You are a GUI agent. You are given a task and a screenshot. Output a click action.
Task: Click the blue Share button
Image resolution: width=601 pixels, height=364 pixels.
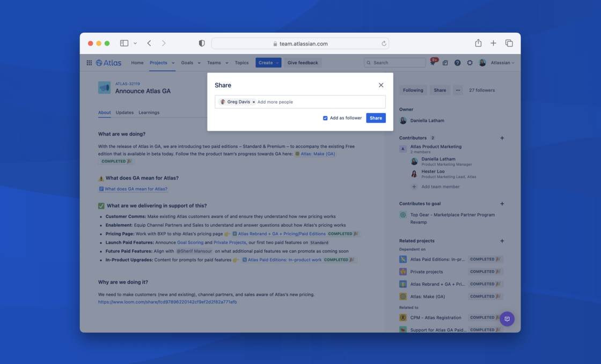tap(376, 118)
